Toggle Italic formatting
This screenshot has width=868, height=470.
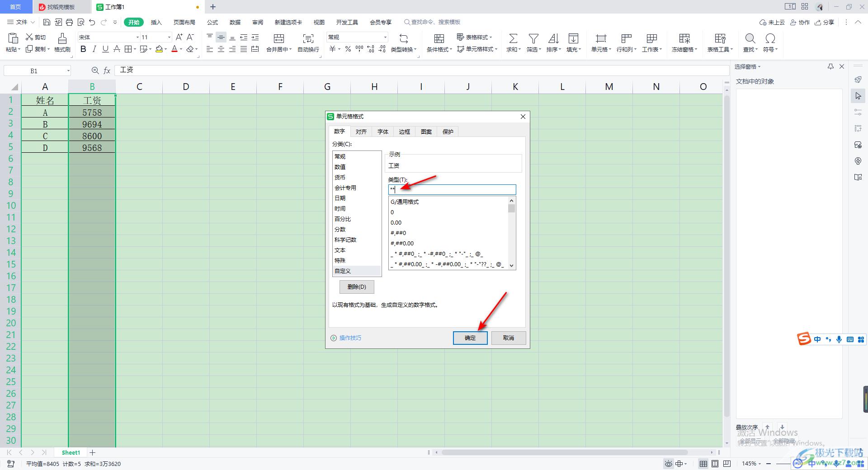click(x=94, y=49)
